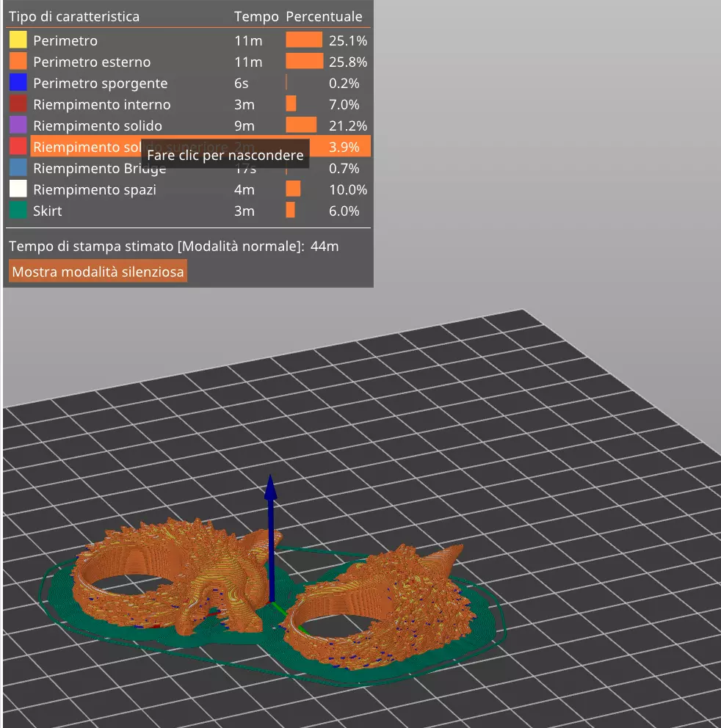Click the 10.0% percentage value

click(348, 190)
